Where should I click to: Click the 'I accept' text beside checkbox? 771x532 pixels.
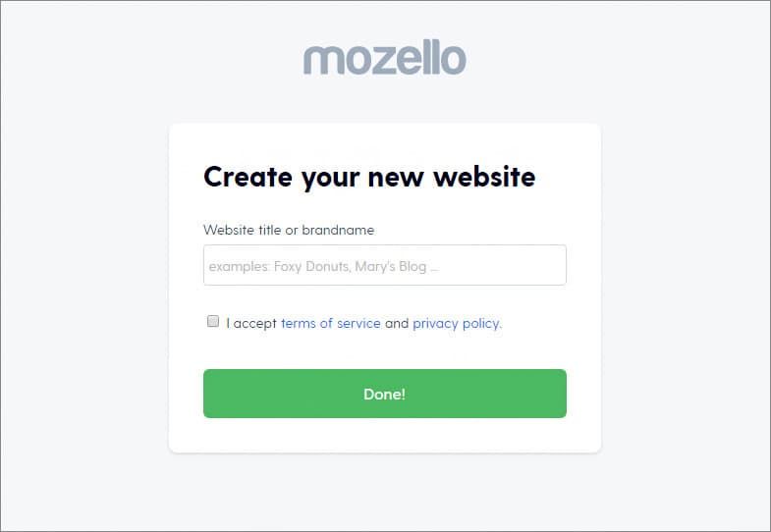(x=251, y=323)
